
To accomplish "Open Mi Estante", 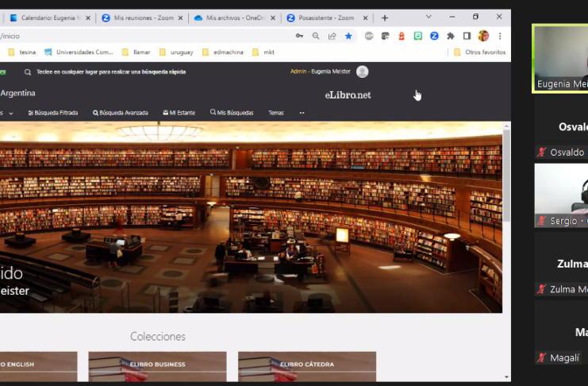I will (179, 113).
